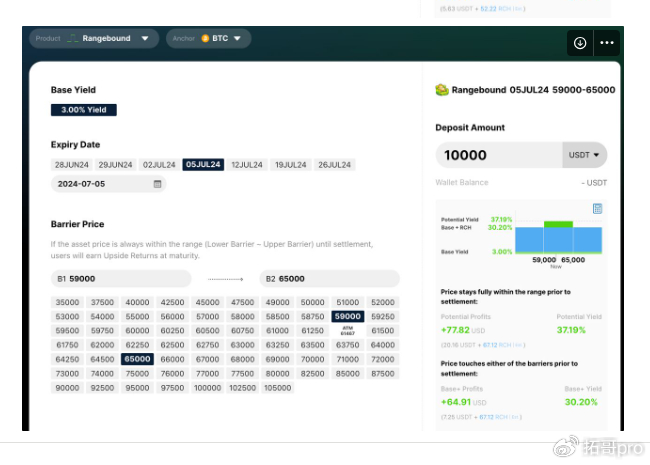
Task: Click the arrow between B1 and B2
Action: click(225, 279)
